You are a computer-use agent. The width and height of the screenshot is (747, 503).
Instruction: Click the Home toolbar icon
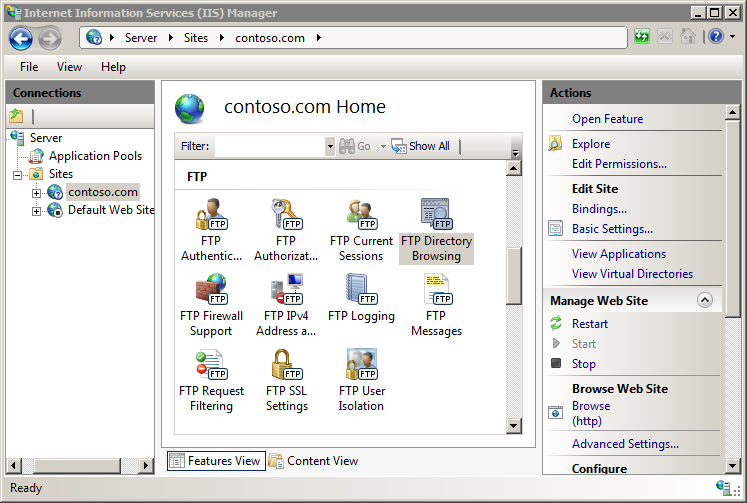[687, 36]
